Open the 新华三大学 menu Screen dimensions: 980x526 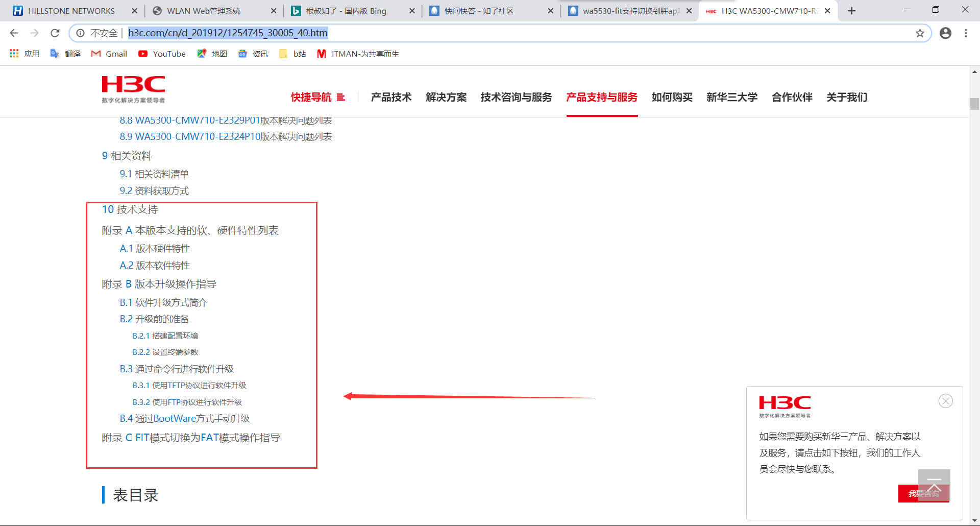[x=732, y=97]
